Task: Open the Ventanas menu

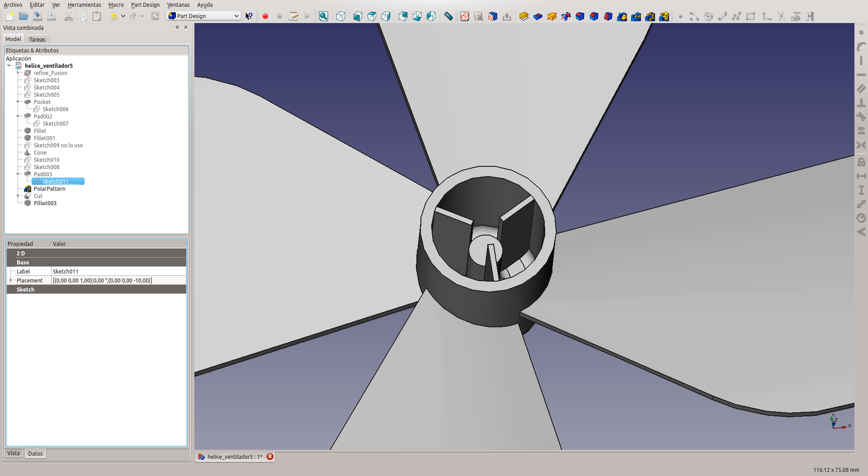Action: (178, 5)
